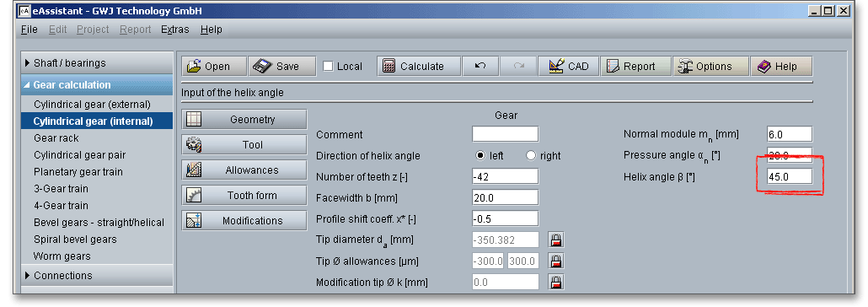Viewport: 868px width, 307px height.
Task: Open the CAD export tool
Action: coord(568,66)
